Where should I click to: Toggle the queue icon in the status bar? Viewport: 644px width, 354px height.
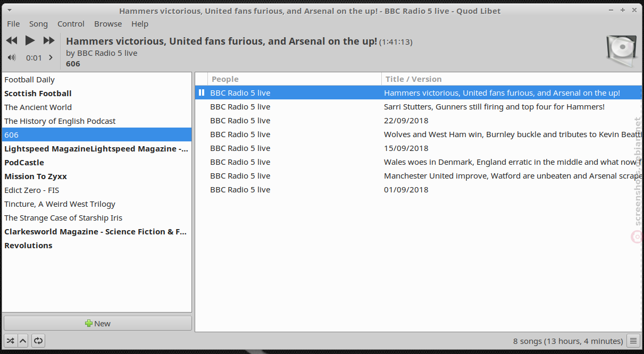click(633, 341)
